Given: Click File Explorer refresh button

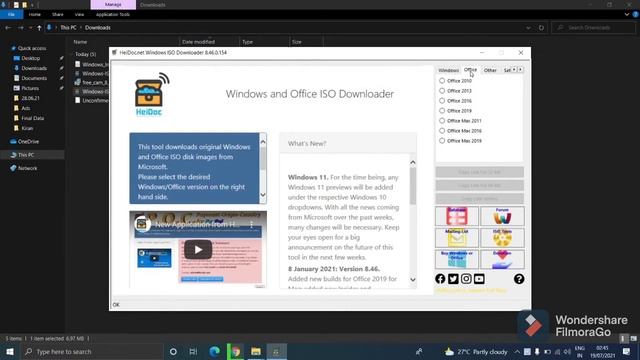Looking at the screenshot, I should (541, 28).
